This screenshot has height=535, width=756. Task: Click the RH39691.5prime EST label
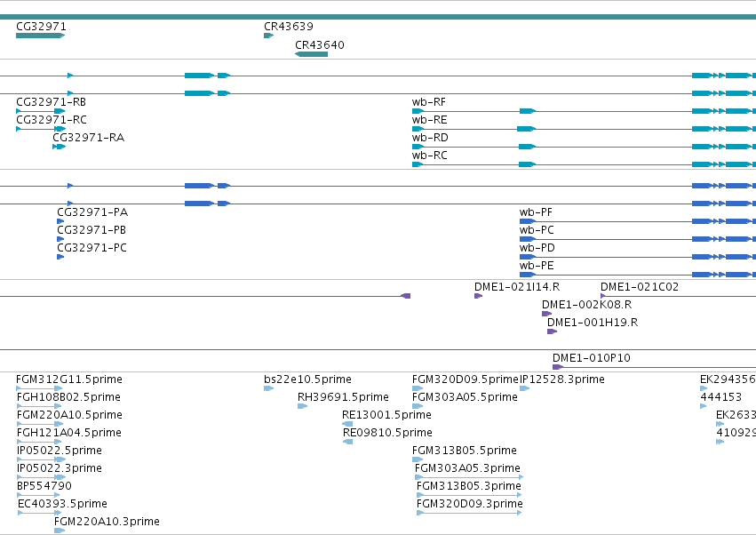[343, 397]
